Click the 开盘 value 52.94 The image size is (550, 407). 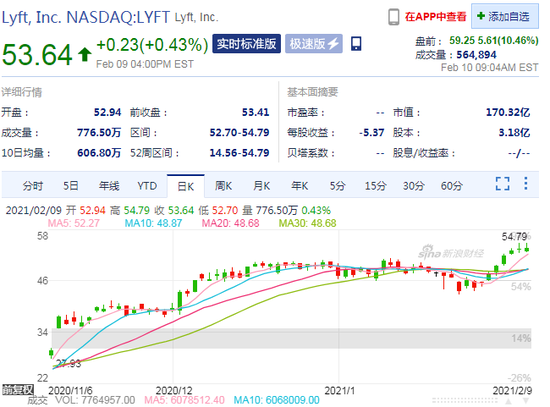[x=107, y=112]
